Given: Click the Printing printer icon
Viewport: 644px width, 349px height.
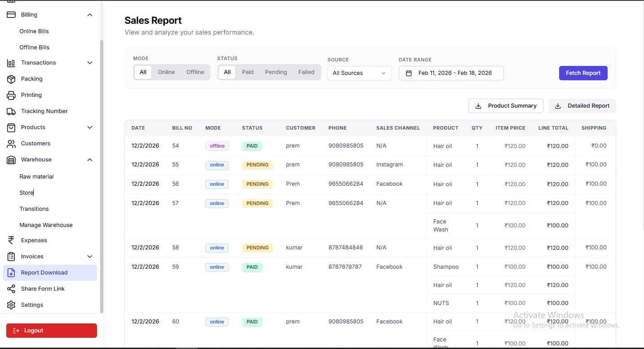Looking at the screenshot, I should click(11, 95).
